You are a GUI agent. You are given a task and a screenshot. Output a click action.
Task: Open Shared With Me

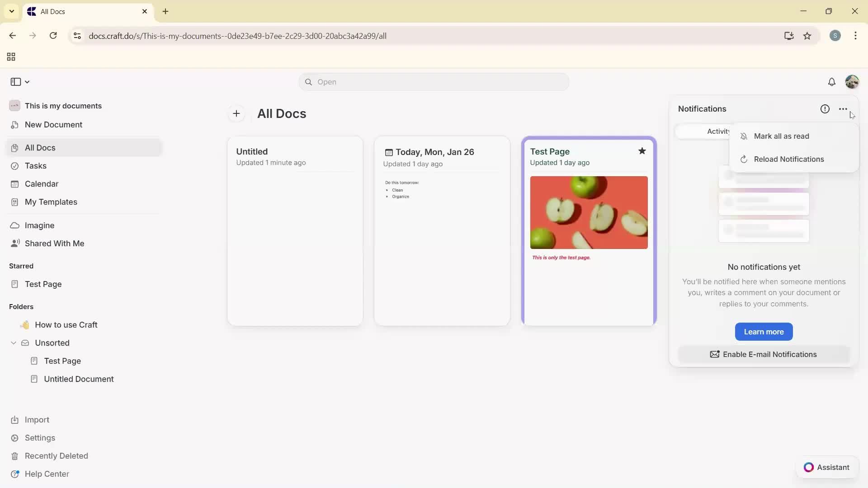tap(54, 244)
